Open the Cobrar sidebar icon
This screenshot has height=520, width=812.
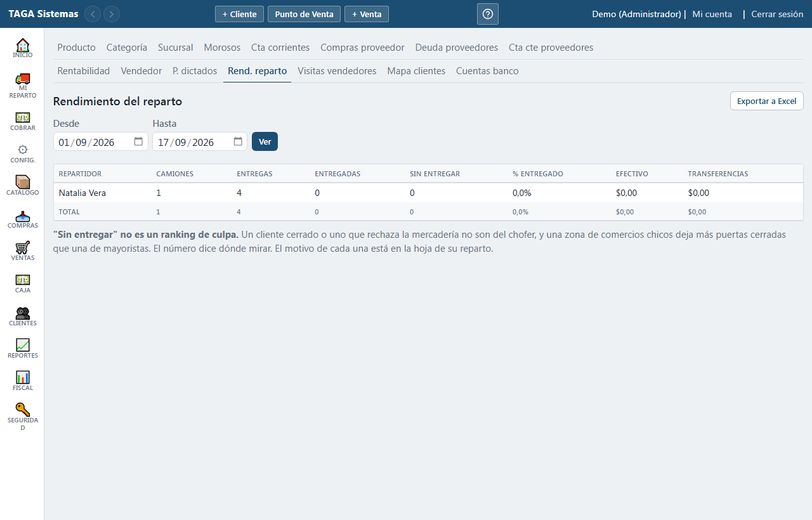pyautogui.click(x=22, y=117)
